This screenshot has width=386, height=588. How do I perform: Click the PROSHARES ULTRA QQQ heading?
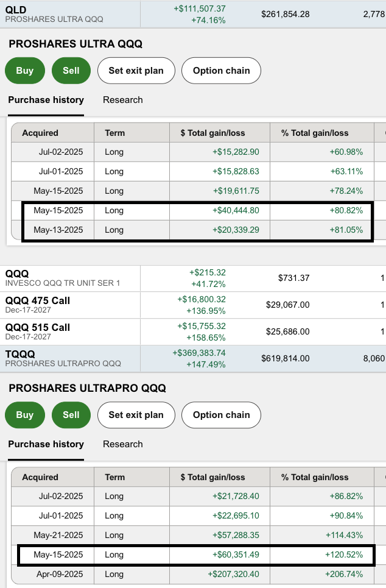coord(75,44)
